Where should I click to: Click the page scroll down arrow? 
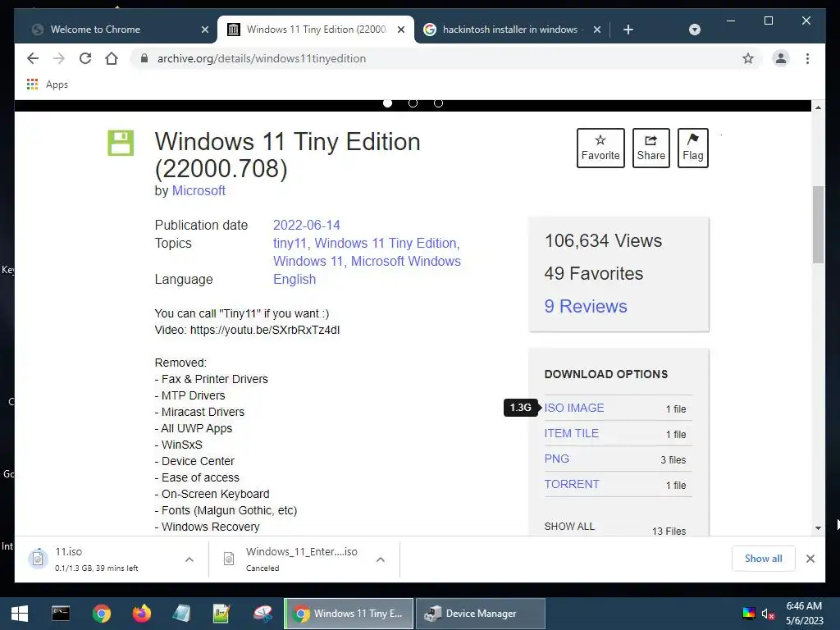[818, 528]
